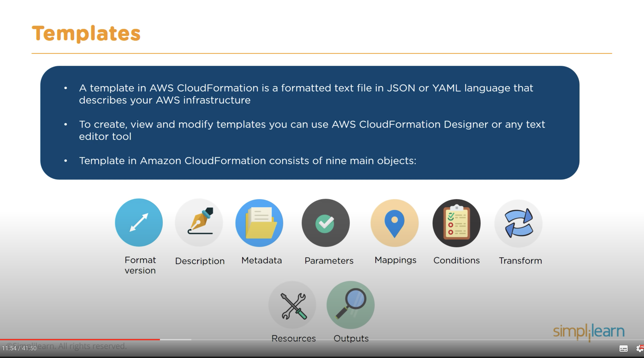
Task: Click the grey buffered segment of the timeline
Action: [176, 339]
